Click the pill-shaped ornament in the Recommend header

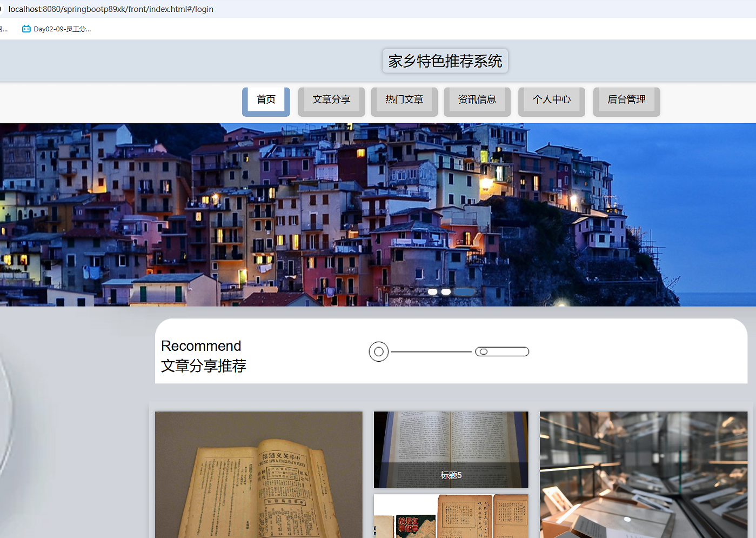[x=502, y=352]
